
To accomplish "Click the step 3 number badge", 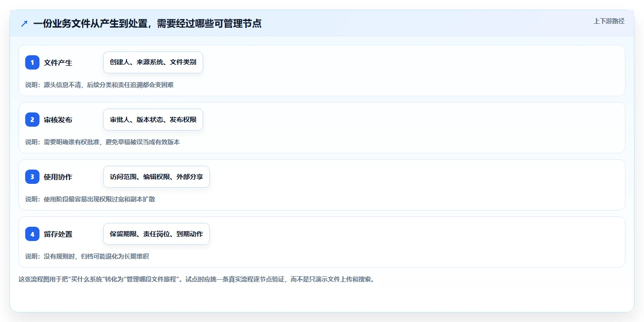I will [x=32, y=177].
